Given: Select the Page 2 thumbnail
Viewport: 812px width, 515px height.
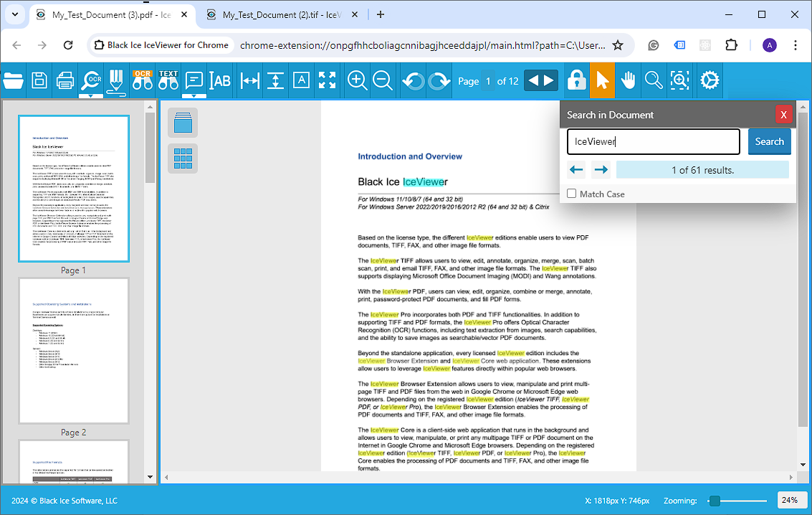Looking at the screenshot, I should click(74, 351).
